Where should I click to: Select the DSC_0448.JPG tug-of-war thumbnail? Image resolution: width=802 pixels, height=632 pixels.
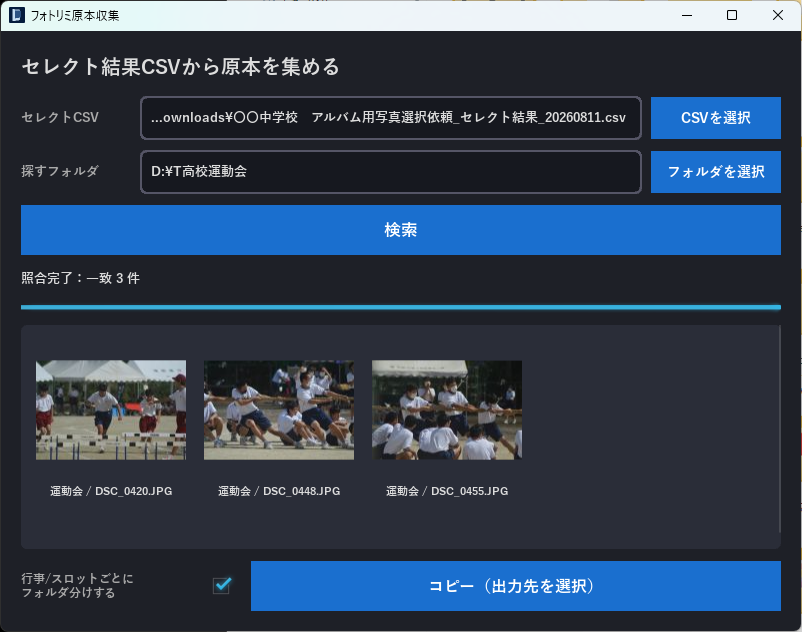pyautogui.click(x=279, y=410)
